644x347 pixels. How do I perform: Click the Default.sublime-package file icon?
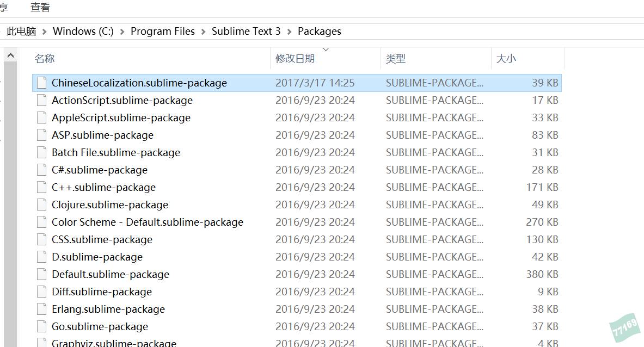click(x=41, y=274)
